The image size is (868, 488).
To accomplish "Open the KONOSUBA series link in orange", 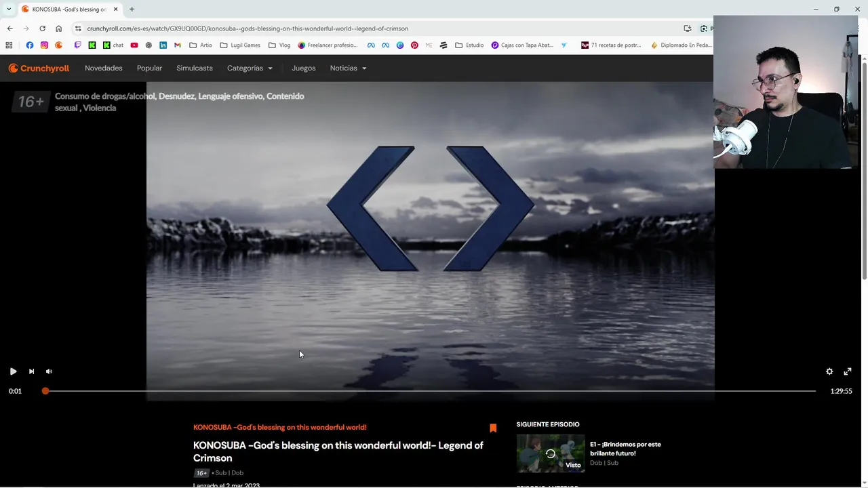I will [x=280, y=428].
